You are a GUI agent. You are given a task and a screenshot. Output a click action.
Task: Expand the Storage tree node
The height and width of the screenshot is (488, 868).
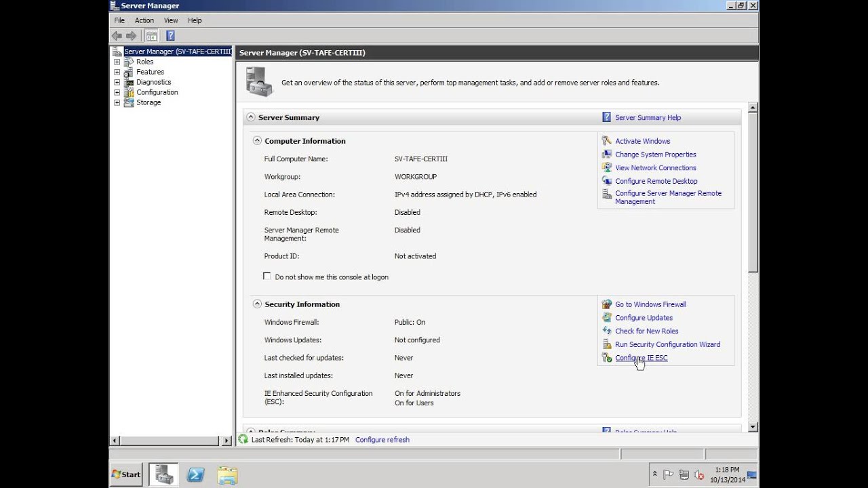click(x=117, y=102)
